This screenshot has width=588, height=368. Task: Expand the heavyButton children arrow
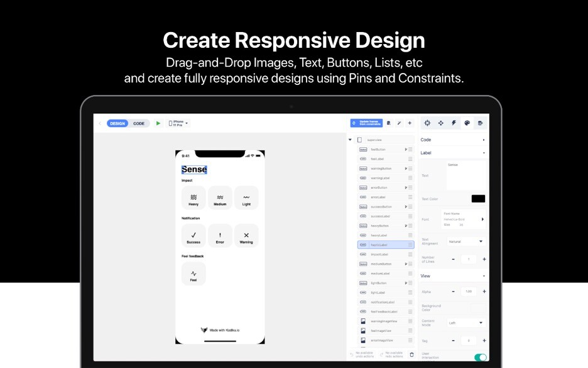click(406, 226)
